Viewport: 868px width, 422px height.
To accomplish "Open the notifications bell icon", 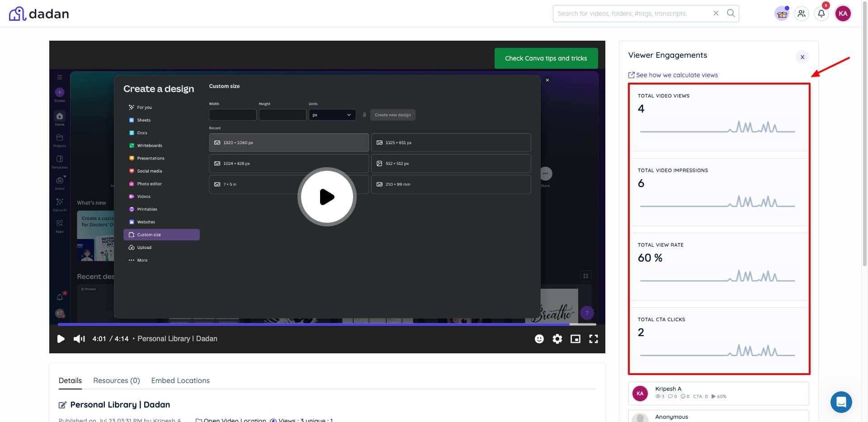I will point(821,14).
